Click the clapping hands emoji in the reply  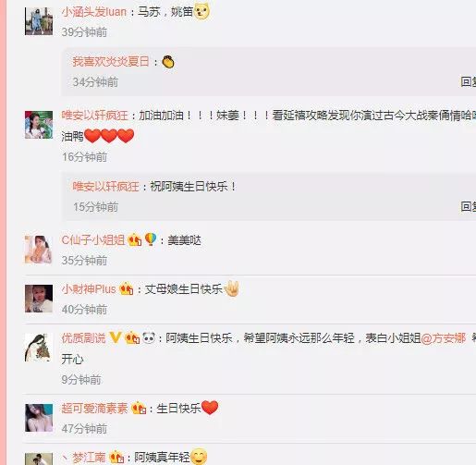pyautogui.click(x=168, y=62)
